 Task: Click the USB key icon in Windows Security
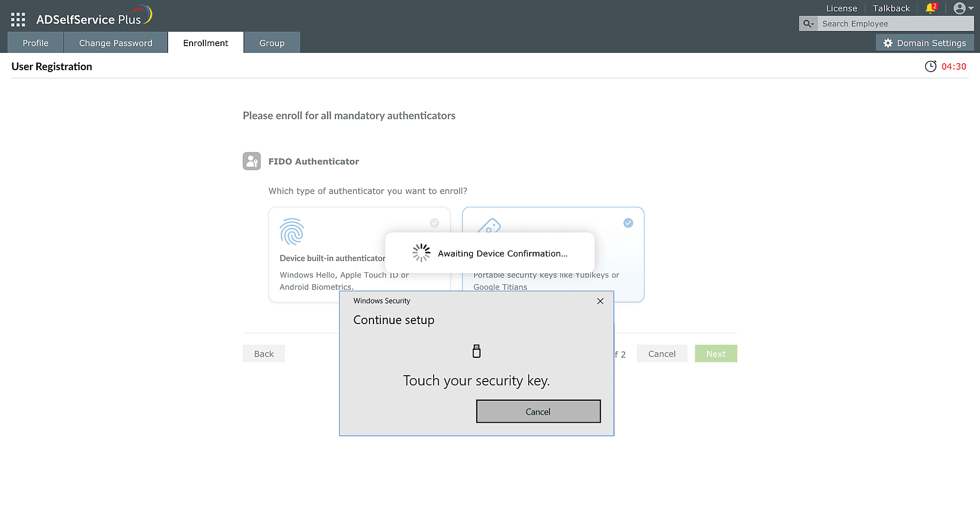(x=476, y=351)
